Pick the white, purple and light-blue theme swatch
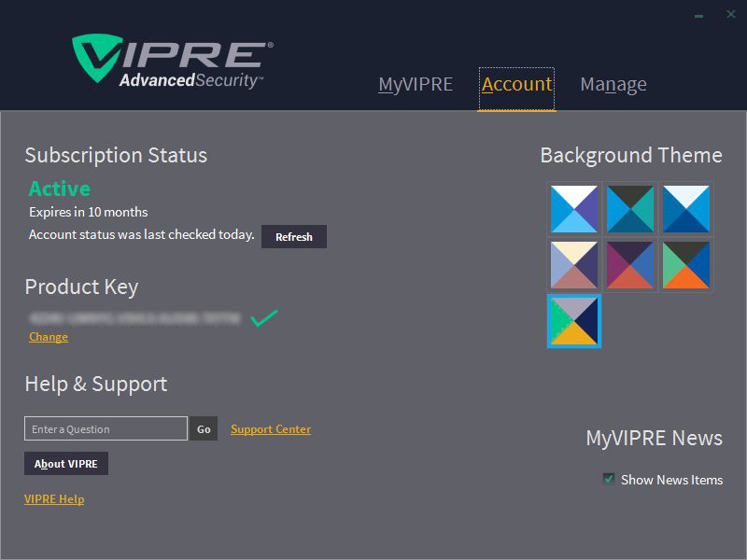747x560 pixels. click(x=574, y=209)
